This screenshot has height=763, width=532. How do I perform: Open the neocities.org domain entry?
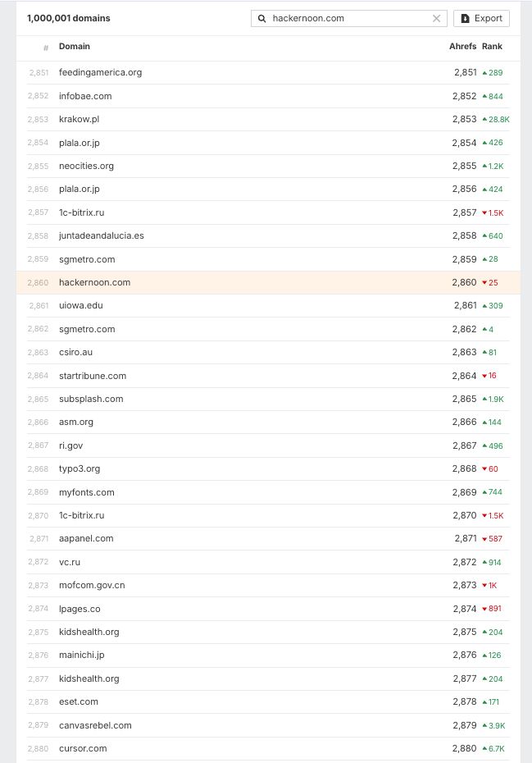[x=86, y=166]
